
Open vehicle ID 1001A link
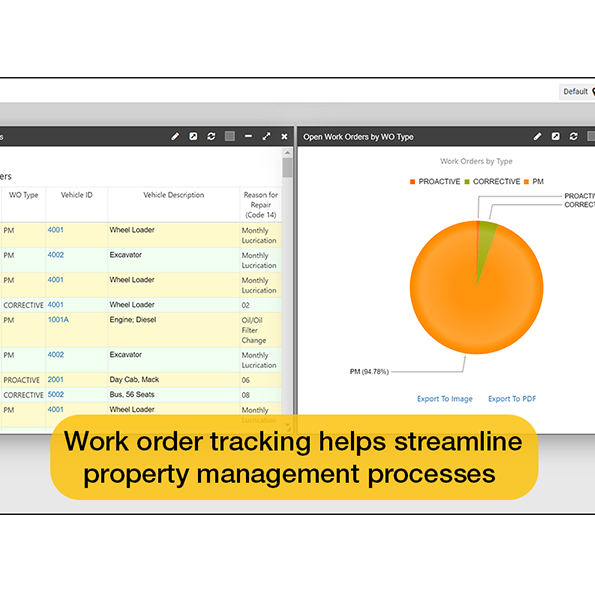pos(58,320)
